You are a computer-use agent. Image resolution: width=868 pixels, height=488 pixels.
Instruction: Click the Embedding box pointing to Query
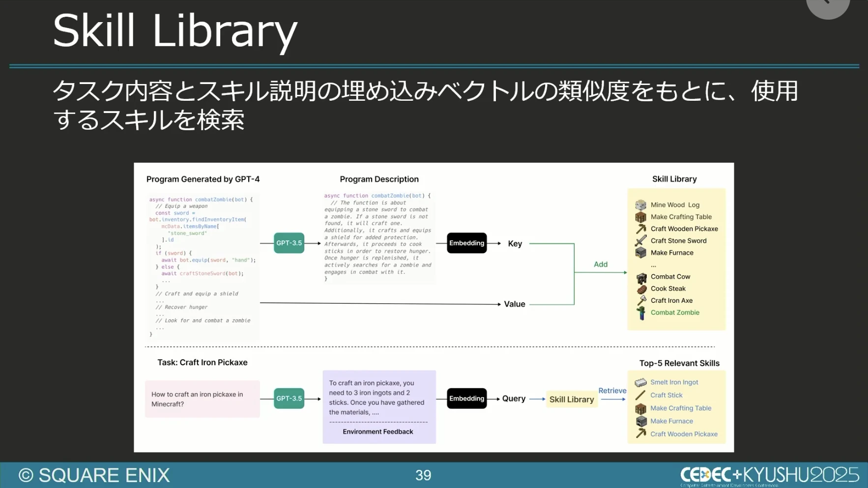pos(466,399)
